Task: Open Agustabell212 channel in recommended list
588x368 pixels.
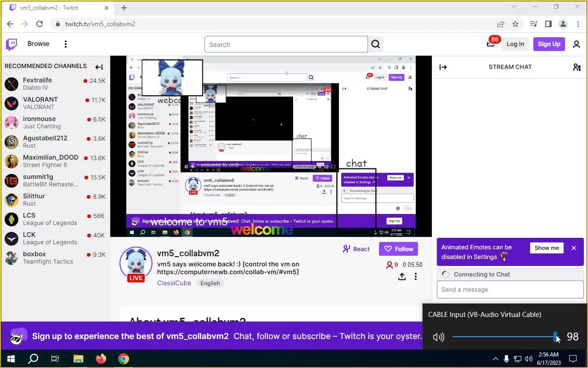Action: pos(55,142)
